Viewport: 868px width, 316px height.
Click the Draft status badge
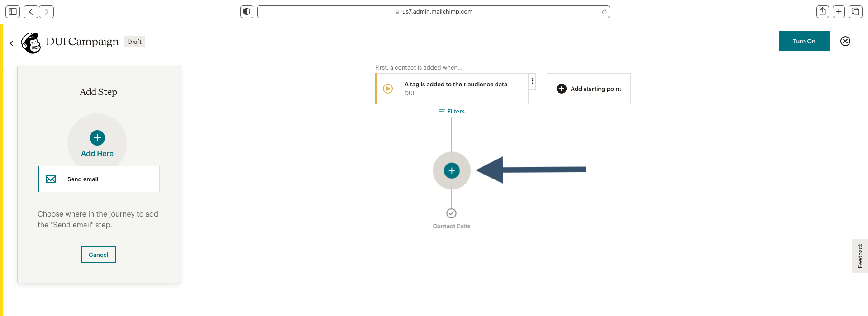coord(135,42)
